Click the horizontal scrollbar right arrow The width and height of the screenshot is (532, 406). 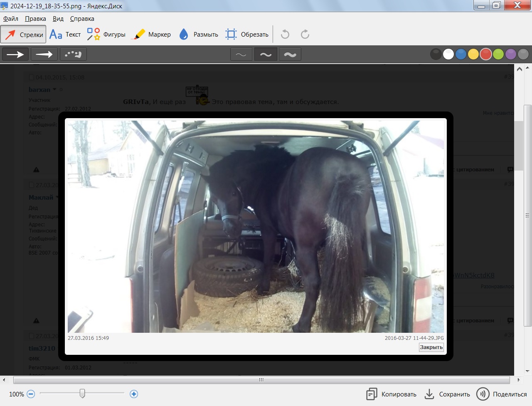[x=518, y=380]
